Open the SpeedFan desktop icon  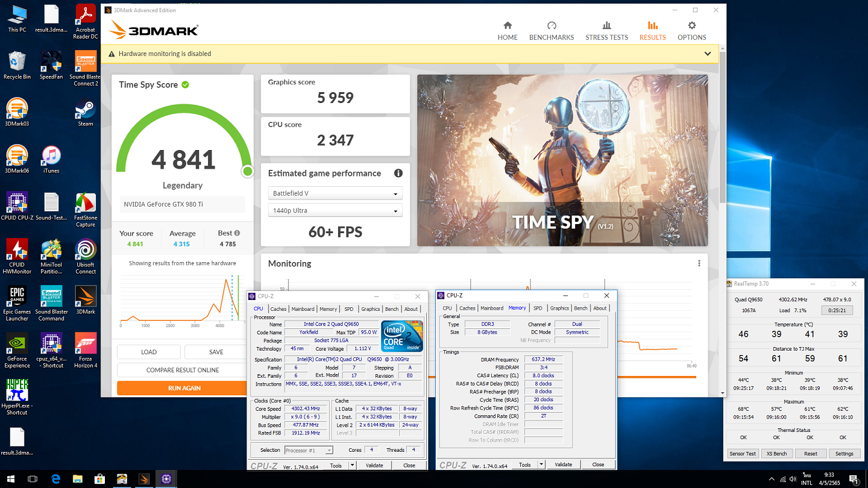click(x=51, y=66)
